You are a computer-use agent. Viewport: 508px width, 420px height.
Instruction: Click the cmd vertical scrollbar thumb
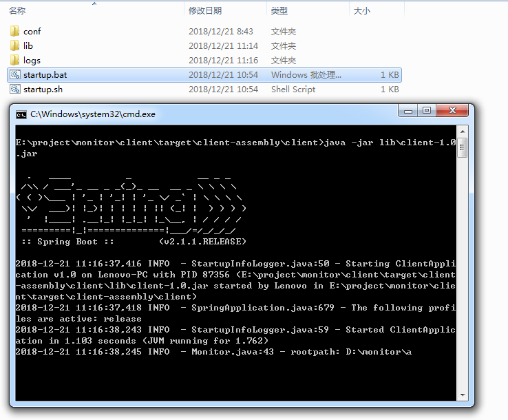pos(463,147)
